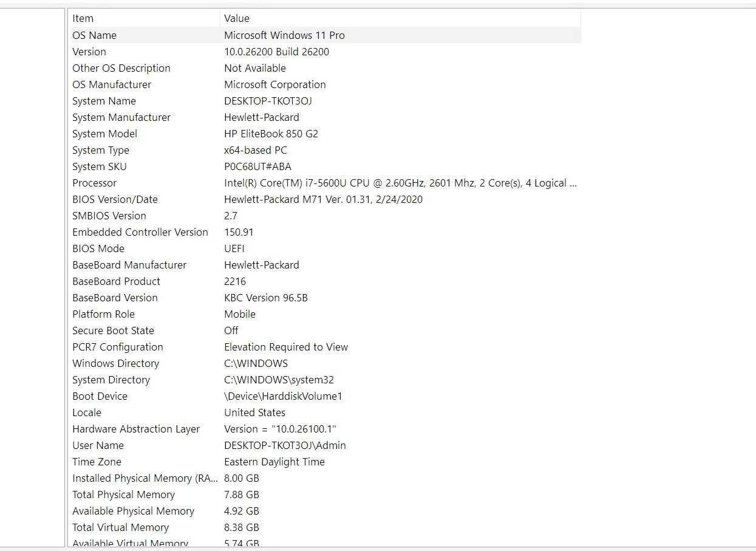Select the Boot Device label
The height and width of the screenshot is (551, 756).
tap(100, 396)
